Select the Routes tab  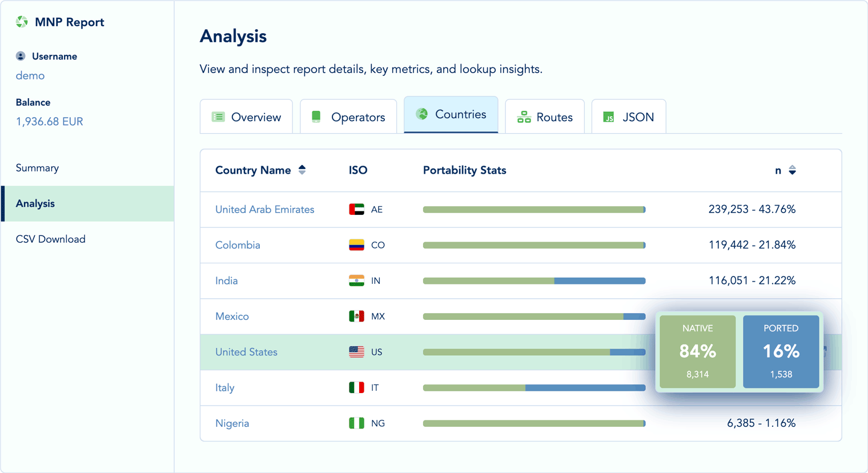pos(545,117)
